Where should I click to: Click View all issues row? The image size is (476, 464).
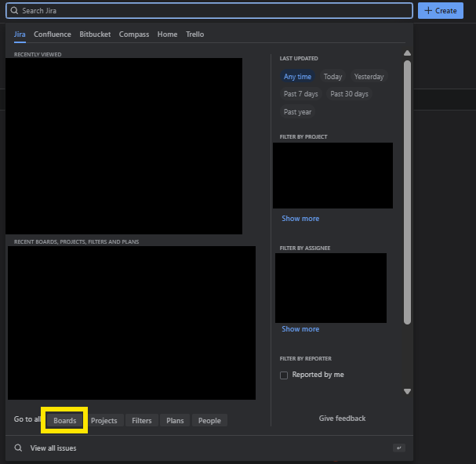click(209, 448)
